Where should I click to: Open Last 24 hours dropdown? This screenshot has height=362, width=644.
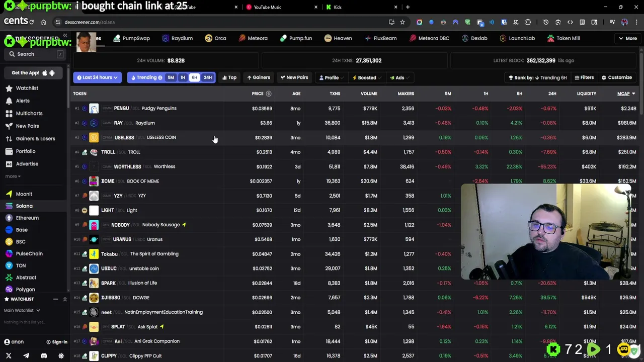coord(97,77)
